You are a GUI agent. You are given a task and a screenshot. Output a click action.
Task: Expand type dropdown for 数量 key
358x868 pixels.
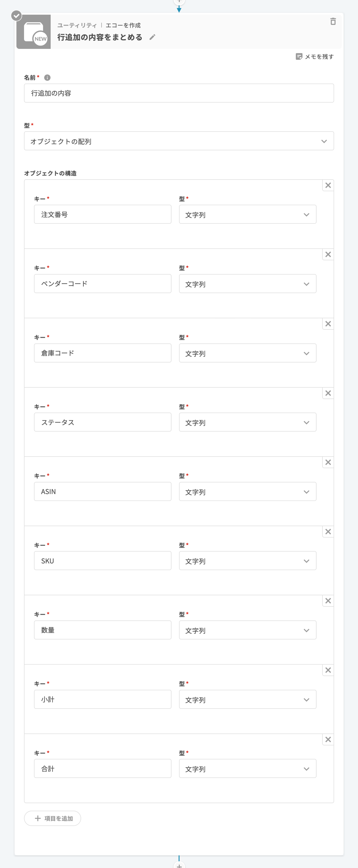[247, 630]
